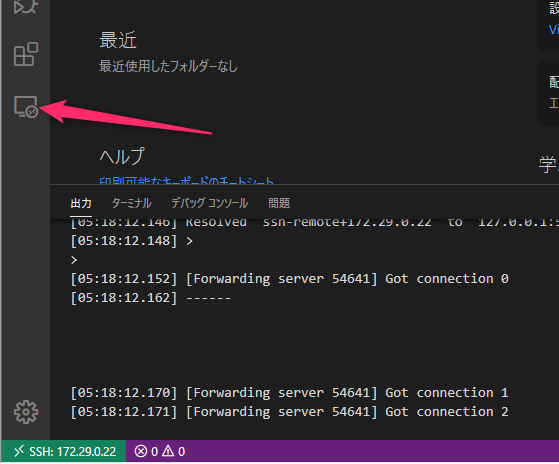This screenshot has width=559, height=464.
Task: Open the Remote Explorer in the activity bar
Action: pos(26,107)
